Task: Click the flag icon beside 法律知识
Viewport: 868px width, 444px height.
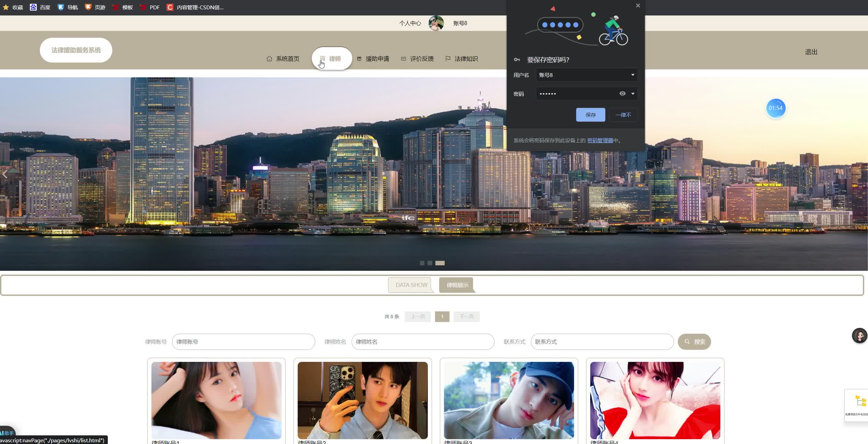Action: pos(448,59)
